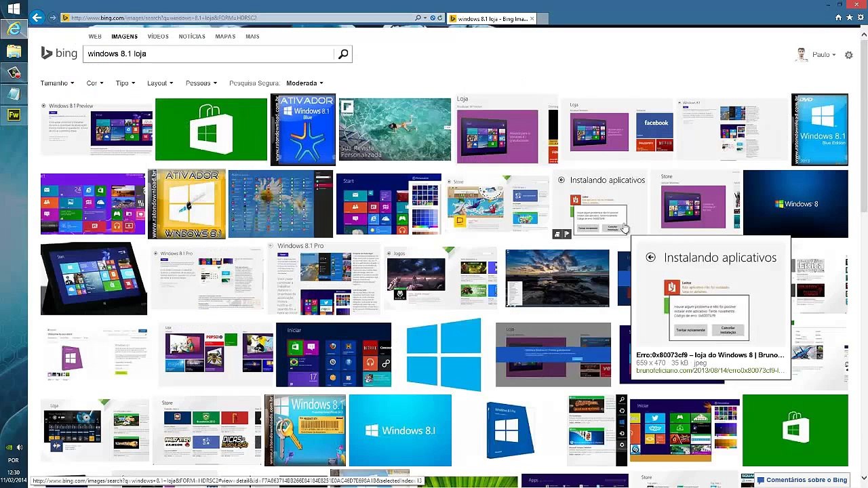Open the Favorites star icon
The height and width of the screenshot is (488, 868).
pyautogui.click(x=850, y=18)
